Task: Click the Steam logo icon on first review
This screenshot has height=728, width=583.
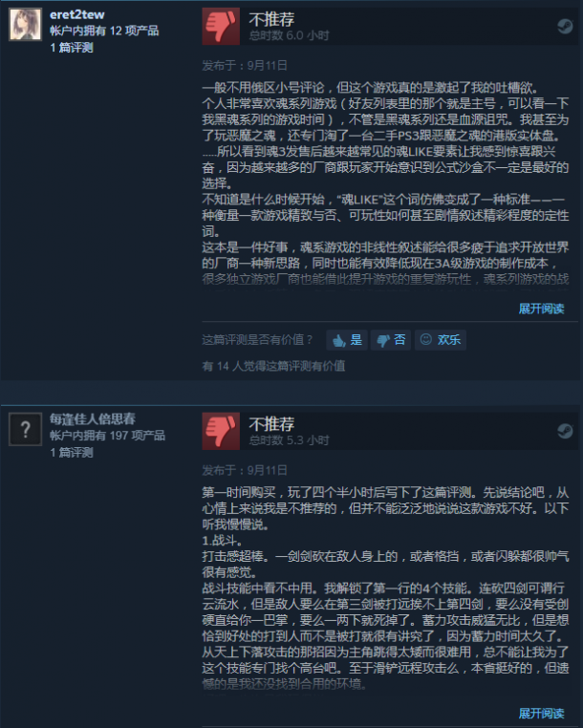Action: pos(566,27)
